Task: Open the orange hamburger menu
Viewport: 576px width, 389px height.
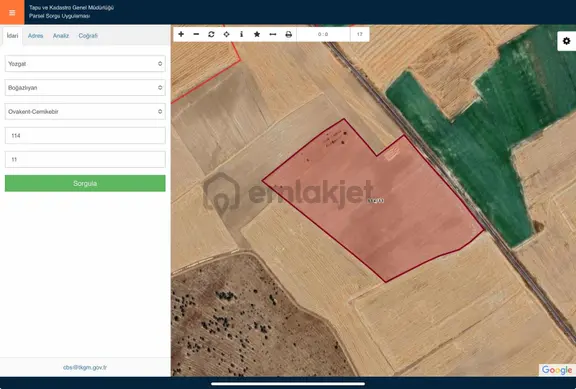Action: tap(12, 12)
